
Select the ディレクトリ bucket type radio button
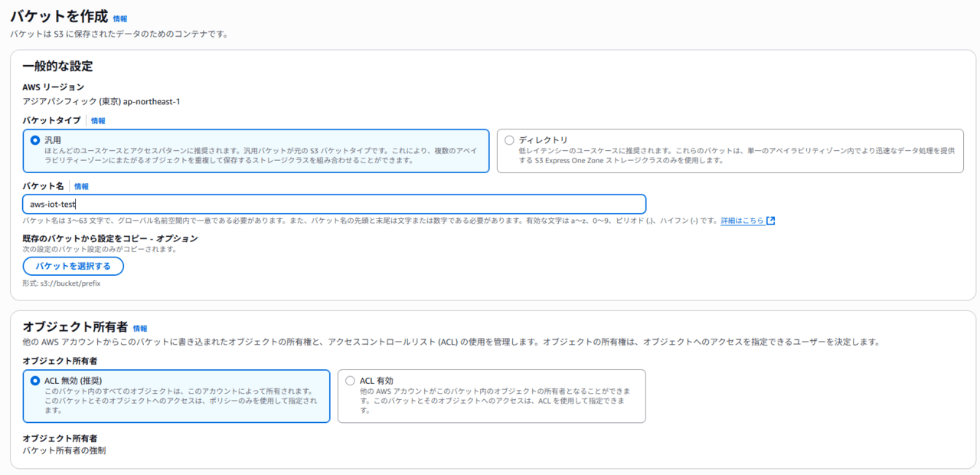pyautogui.click(x=509, y=140)
